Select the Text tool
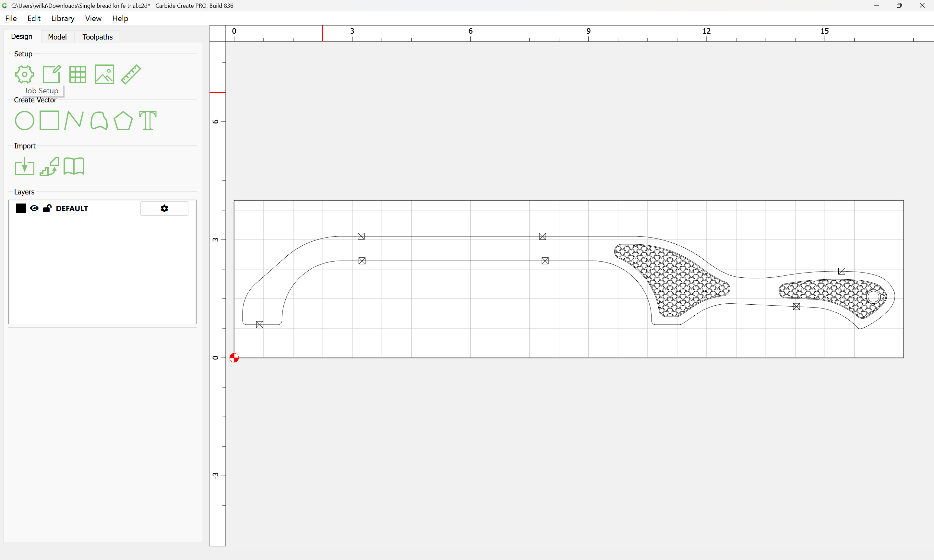The width and height of the screenshot is (934, 560). coord(148,121)
